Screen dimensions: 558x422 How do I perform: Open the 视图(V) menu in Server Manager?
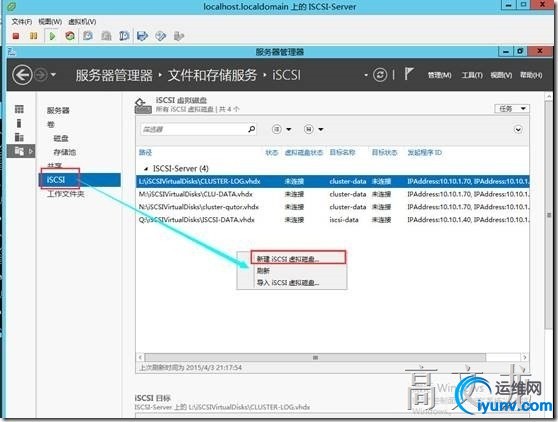pos(501,75)
